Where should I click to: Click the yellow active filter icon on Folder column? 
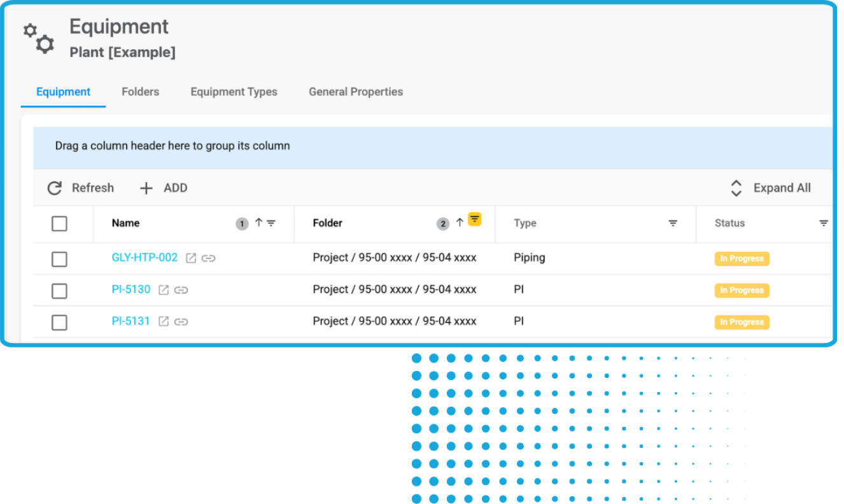click(474, 220)
